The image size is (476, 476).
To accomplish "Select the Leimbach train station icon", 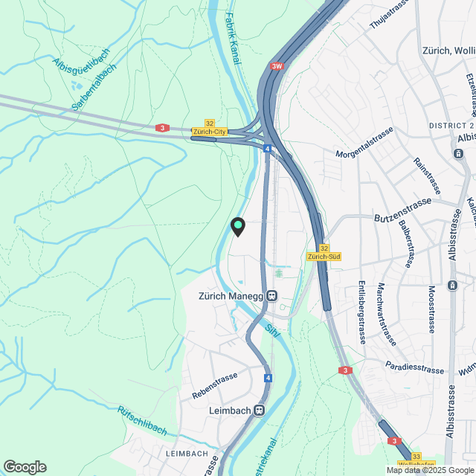I will click(260, 411).
